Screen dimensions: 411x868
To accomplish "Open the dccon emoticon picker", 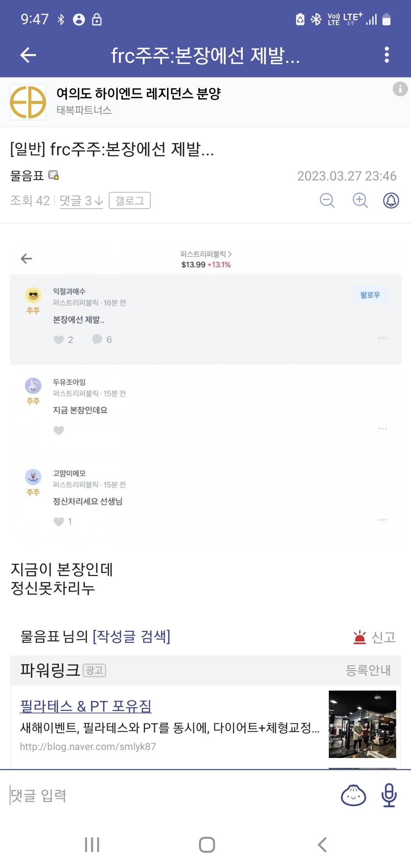I will coord(354,795).
